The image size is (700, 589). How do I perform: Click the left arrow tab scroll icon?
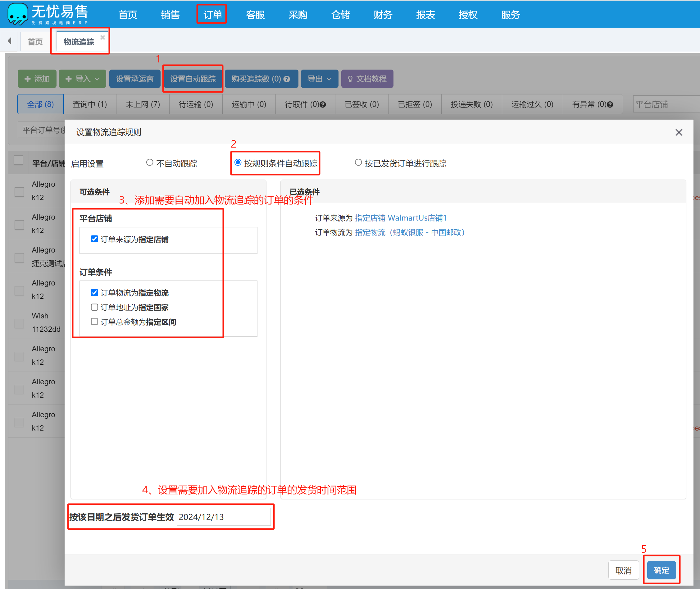[9, 41]
